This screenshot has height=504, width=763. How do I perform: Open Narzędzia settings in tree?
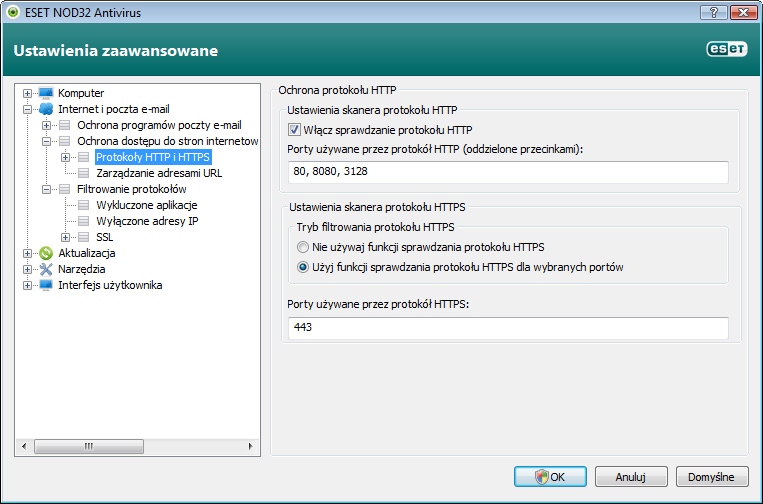tap(82, 269)
